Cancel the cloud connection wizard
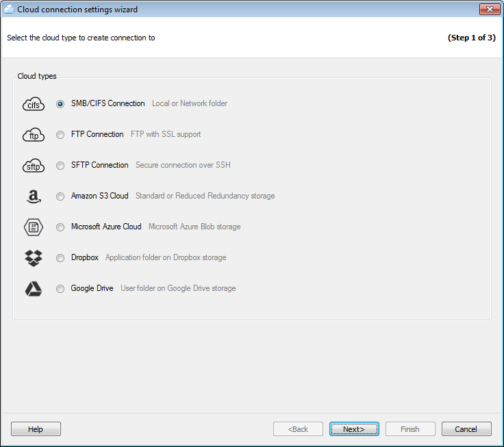The height and width of the screenshot is (447, 504). pos(466,429)
